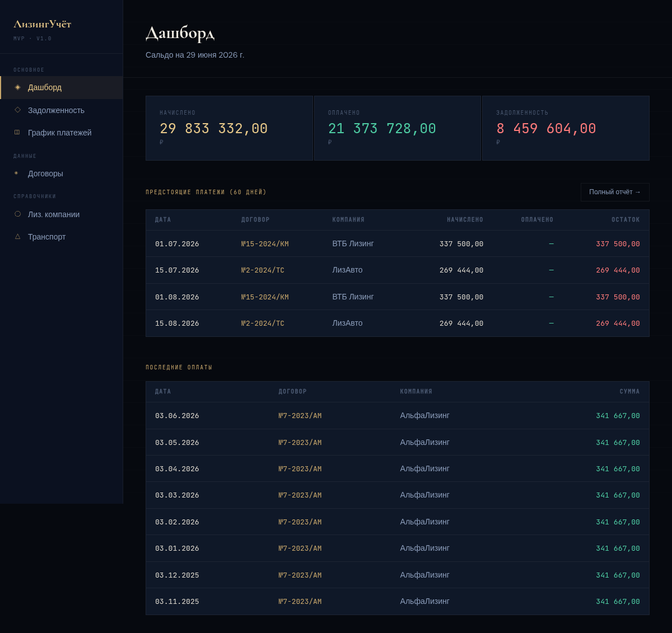Image resolution: width=672 pixels, height=633 pixels.
Task: Click the Оплачено summary card
Action: [x=398, y=128]
